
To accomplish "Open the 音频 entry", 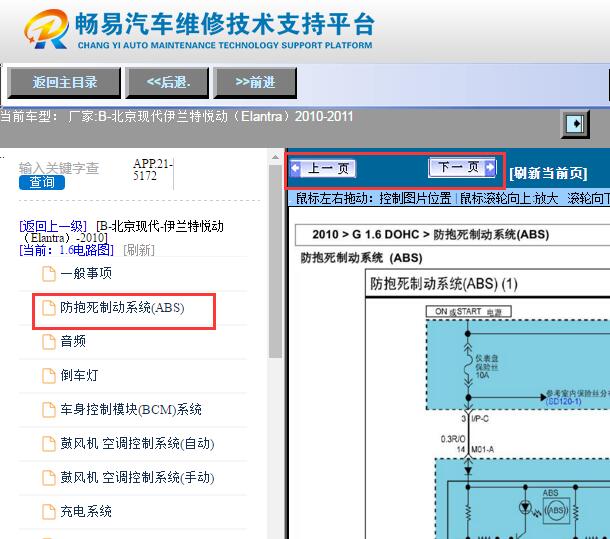I will pyautogui.click(x=73, y=341).
